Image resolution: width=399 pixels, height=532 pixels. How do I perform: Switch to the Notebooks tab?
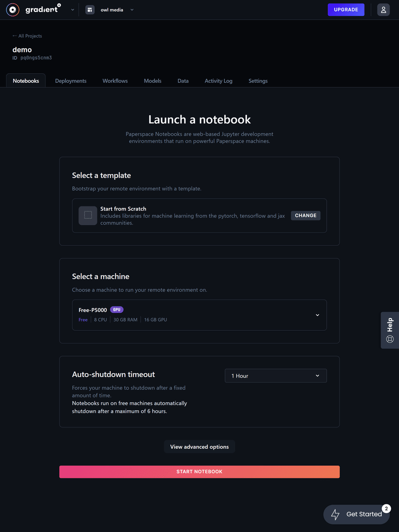(x=26, y=81)
